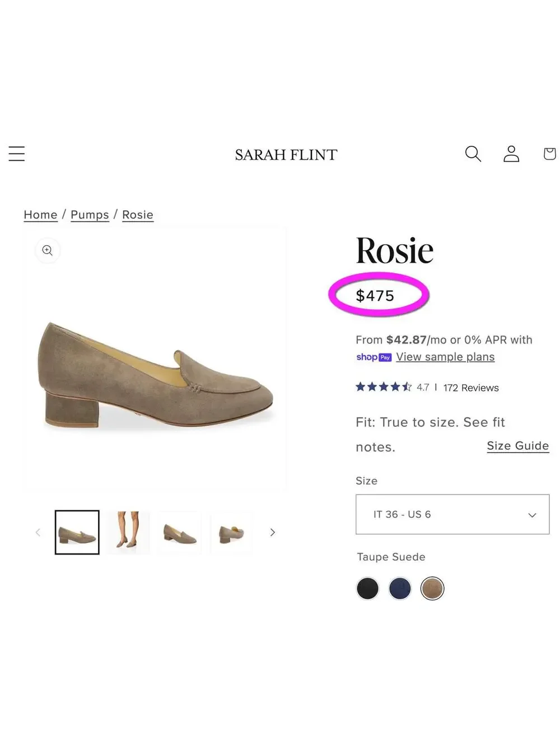The height and width of the screenshot is (745, 560).
Task: Click the search magnifier icon
Action: click(473, 153)
